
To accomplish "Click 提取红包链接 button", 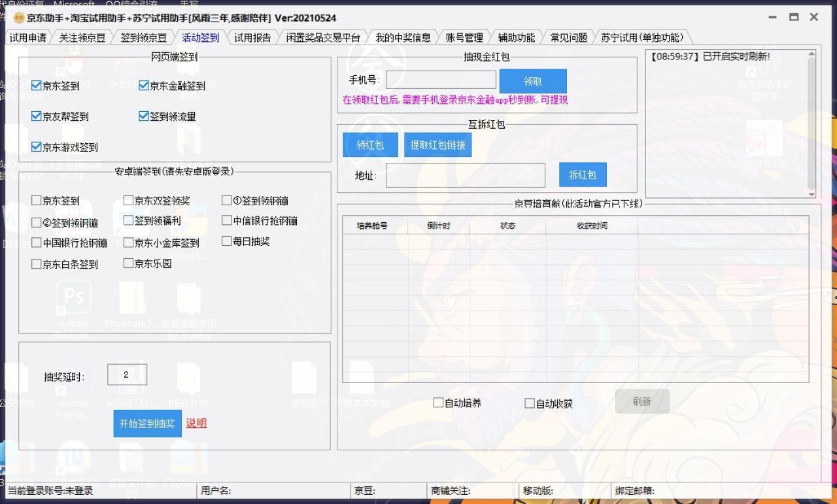I will click(x=437, y=144).
